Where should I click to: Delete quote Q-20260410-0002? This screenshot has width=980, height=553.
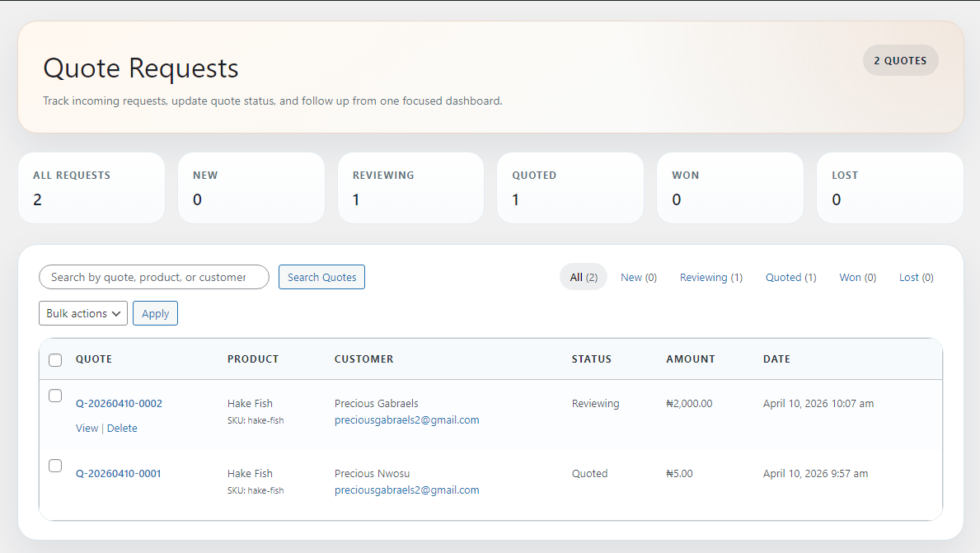pyautogui.click(x=122, y=428)
